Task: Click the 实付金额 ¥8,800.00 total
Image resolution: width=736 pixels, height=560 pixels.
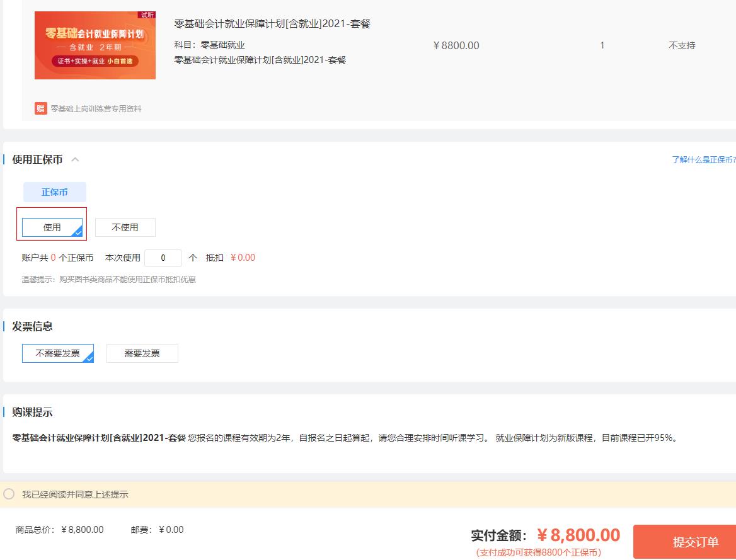Action: pos(578,535)
